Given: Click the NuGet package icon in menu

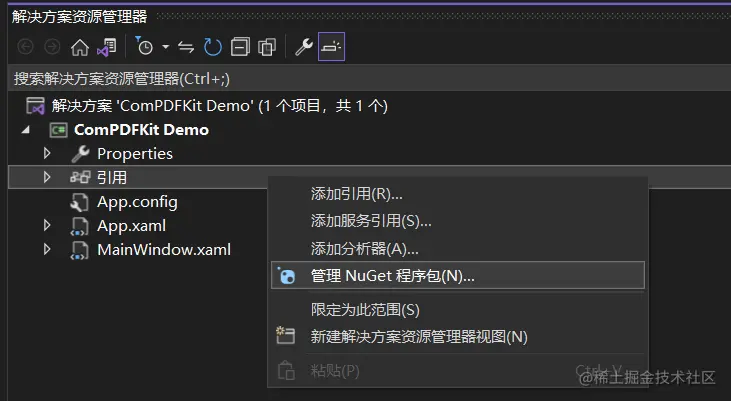Looking at the screenshot, I should (286, 276).
